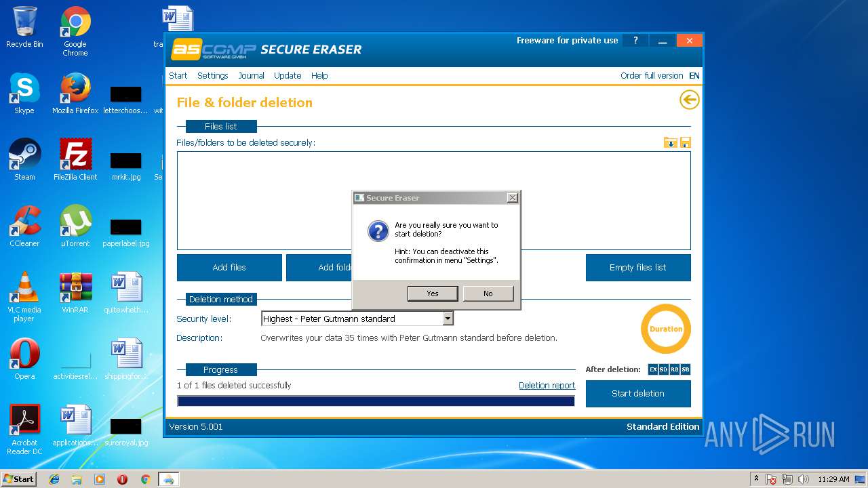The width and height of the screenshot is (868, 488).
Task: Select WinRAR desktop shortcut
Action: [x=75, y=293]
